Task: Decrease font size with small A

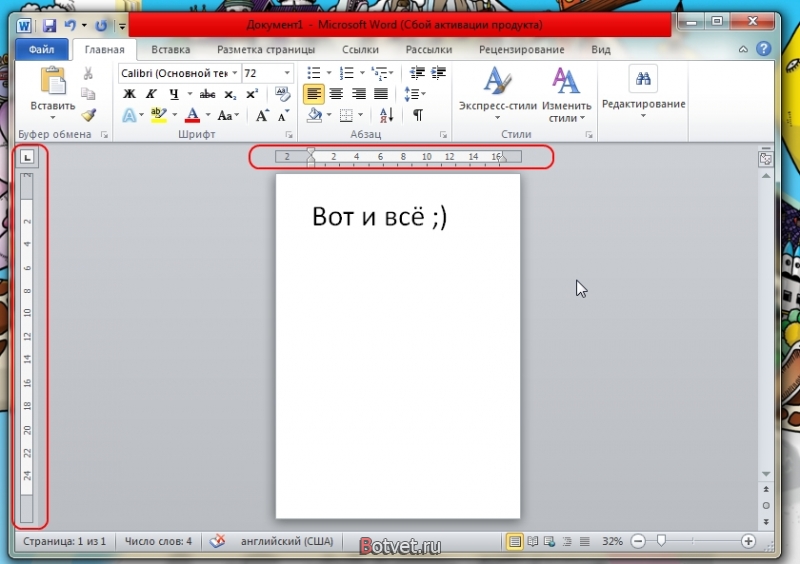Action: 283,115
